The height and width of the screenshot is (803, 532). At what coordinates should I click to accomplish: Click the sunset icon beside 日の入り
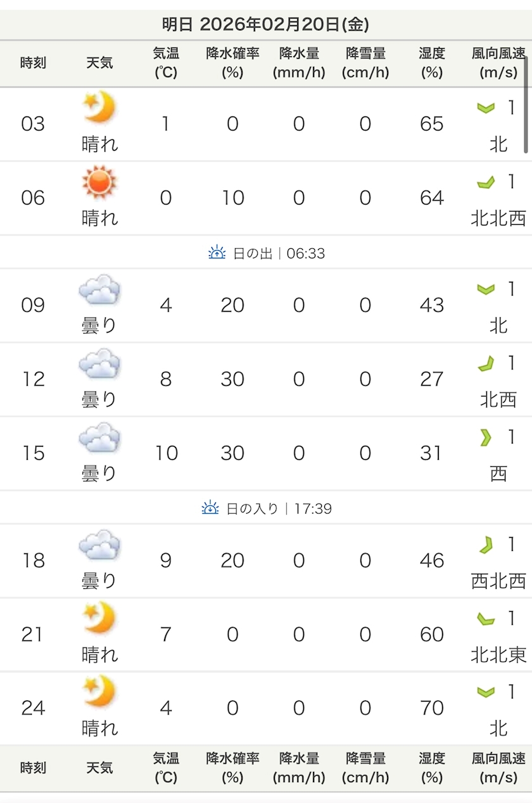(210, 509)
